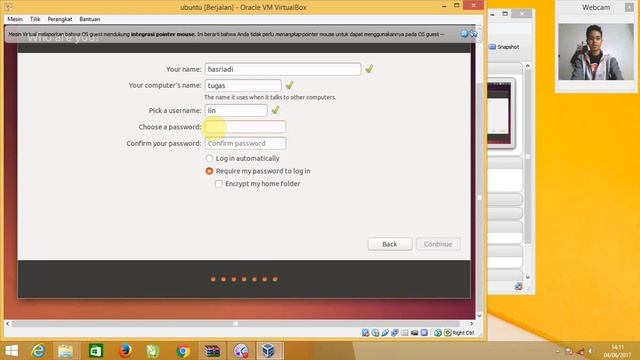Click the username field
This screenshot has width=640, height=360.
click(236, 110)
